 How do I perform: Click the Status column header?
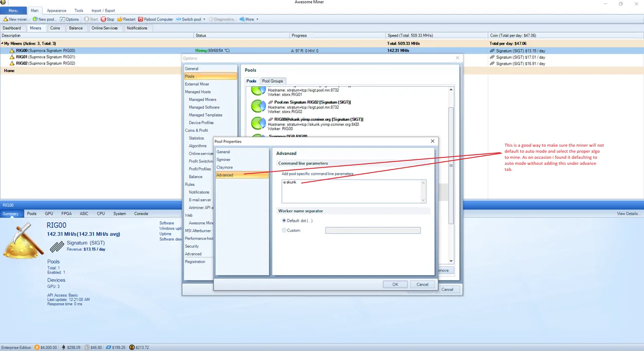click(242, 36)
